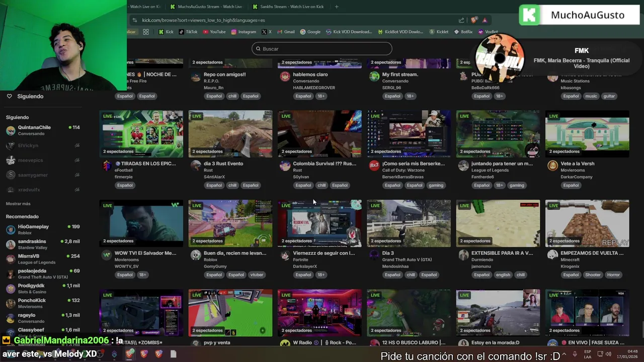This screenshot has width=644, height=362.
Task: Click Horror tag under Kirogenix stream
Action: point(613,275)
